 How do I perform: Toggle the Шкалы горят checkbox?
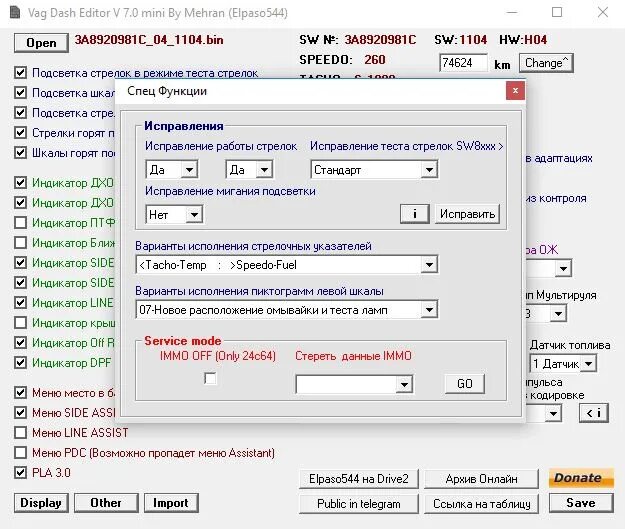[20, 152]
